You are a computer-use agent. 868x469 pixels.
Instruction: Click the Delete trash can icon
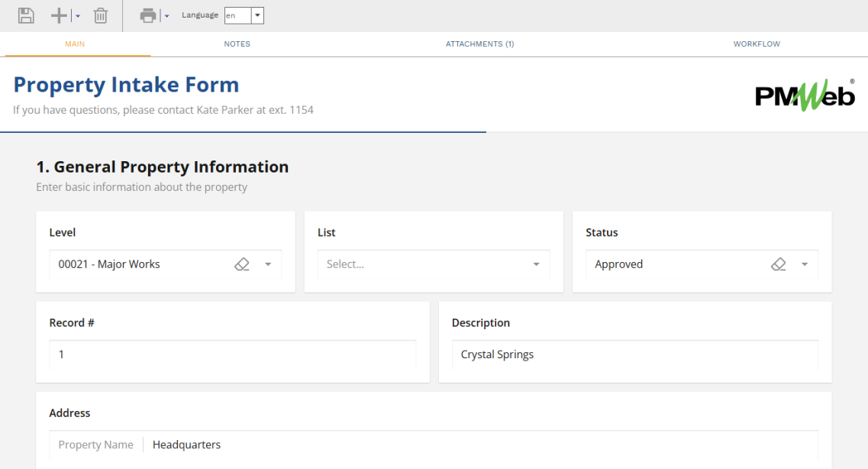coord(101,15)
